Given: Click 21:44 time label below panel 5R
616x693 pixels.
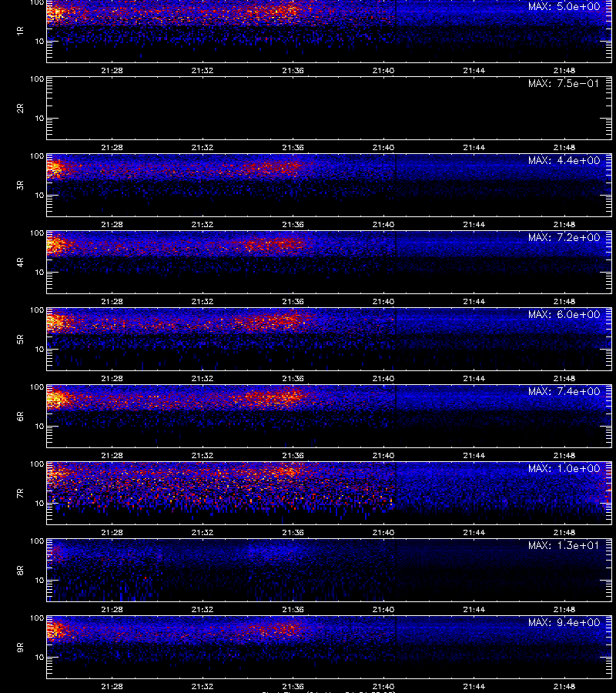Looking at the screenshot, I should (x=474, y=378).
